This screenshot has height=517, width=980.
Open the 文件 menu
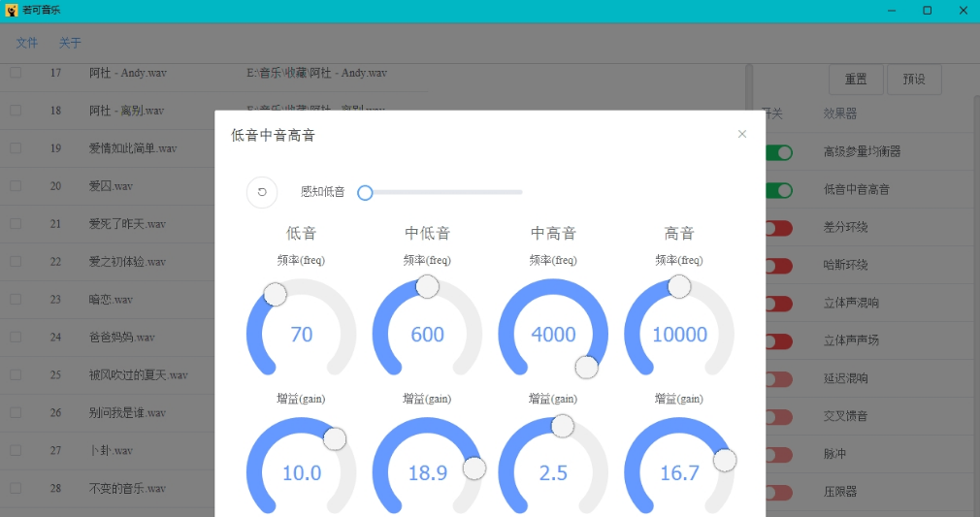point(27,44)
